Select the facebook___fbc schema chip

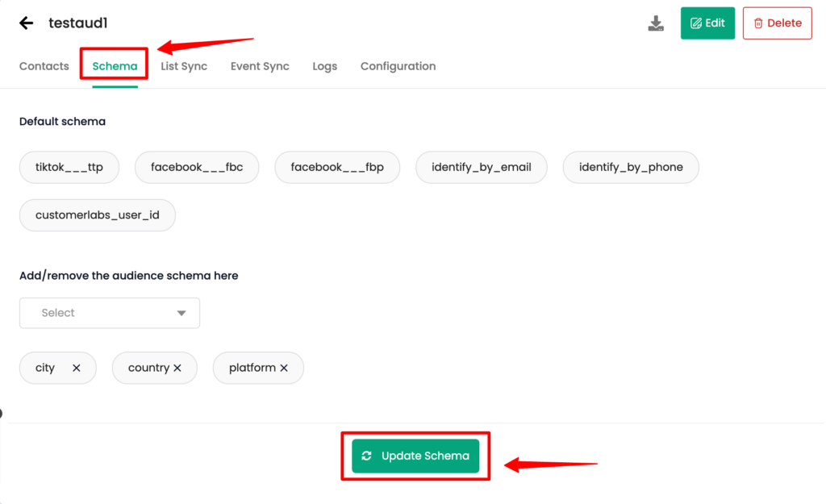click(x=197, y=168)
